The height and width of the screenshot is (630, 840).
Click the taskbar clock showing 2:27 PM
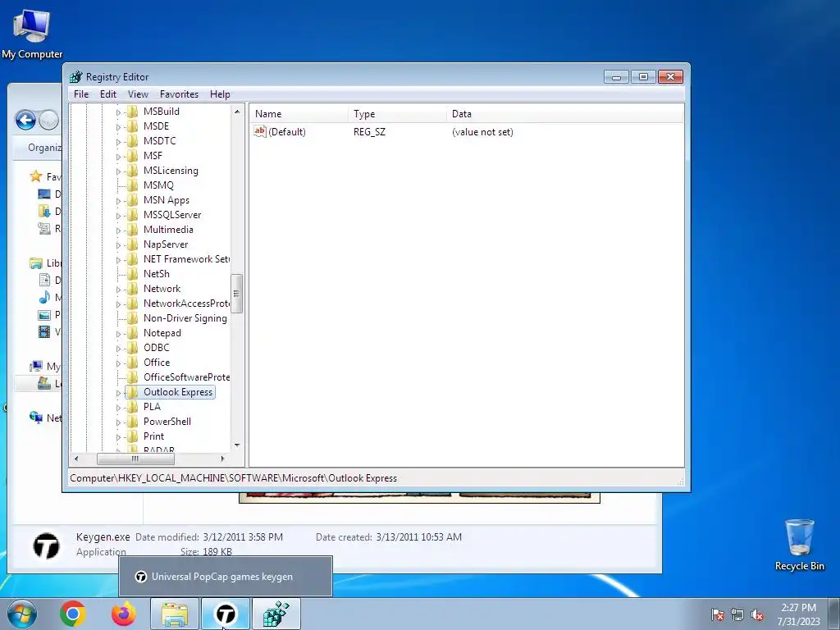799,614
